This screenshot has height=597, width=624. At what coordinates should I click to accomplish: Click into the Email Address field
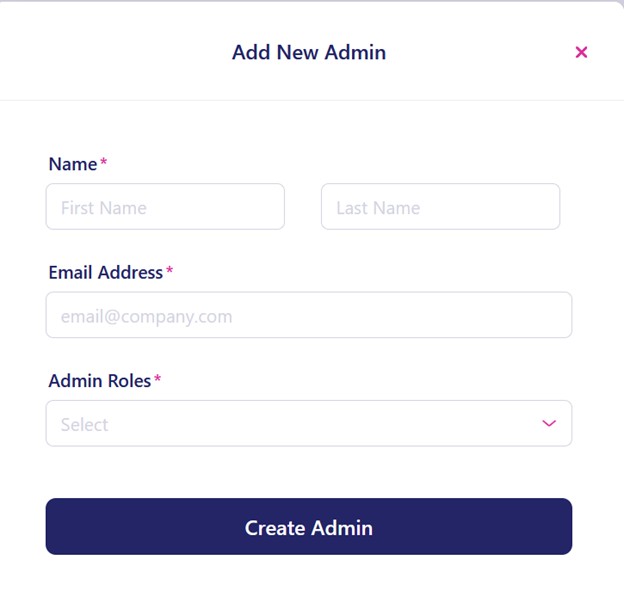click(308, 315)
